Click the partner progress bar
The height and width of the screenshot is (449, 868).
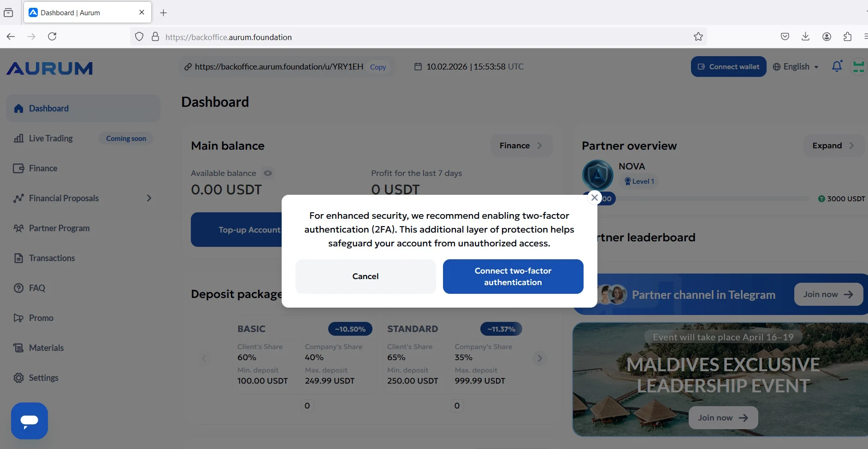tap(712, 199)
